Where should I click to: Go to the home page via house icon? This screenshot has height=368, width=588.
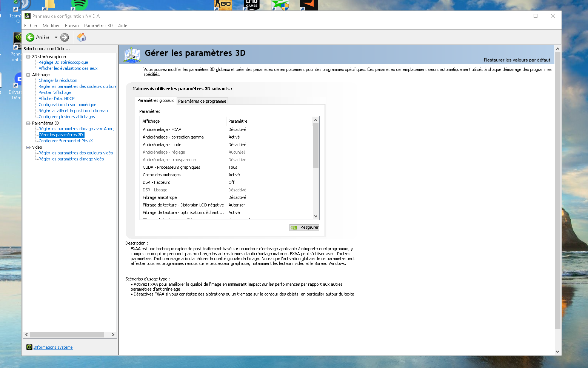click(x=82, y=37)
